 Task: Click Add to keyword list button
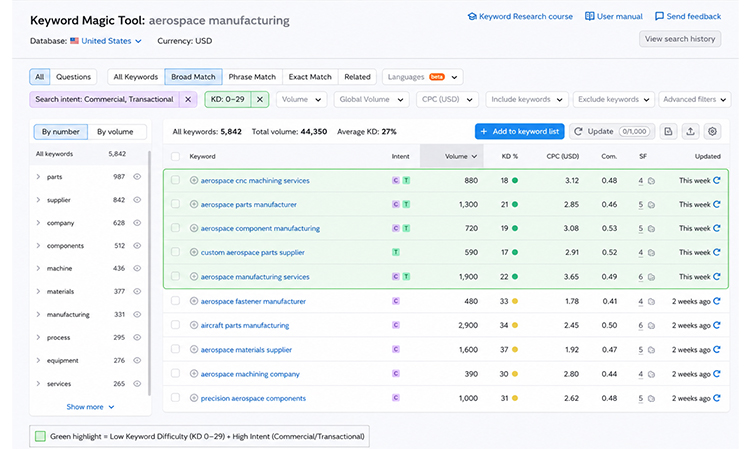(x=519, y=132)
